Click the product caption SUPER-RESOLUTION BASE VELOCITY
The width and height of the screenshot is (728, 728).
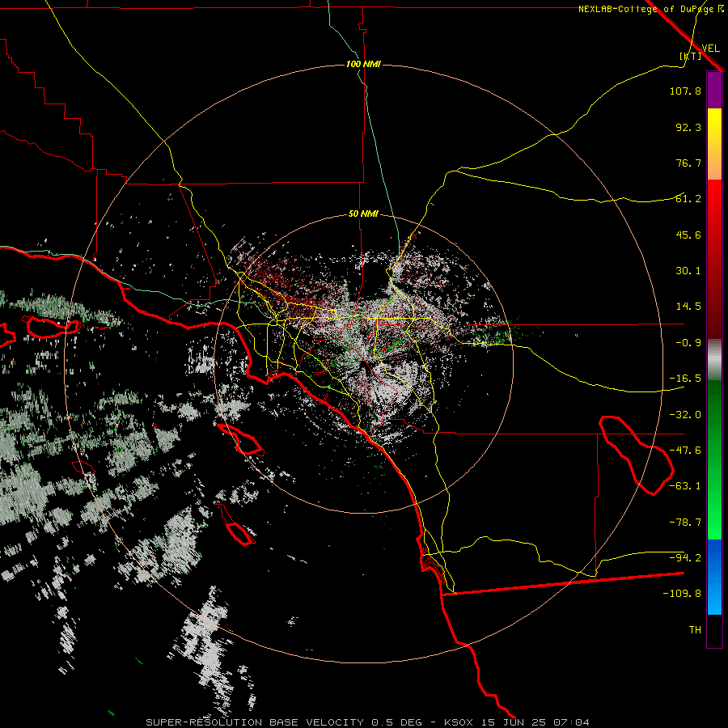[x=255, y=722]
